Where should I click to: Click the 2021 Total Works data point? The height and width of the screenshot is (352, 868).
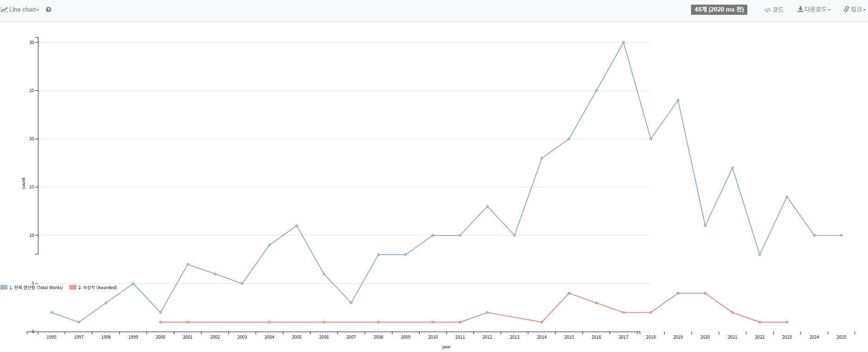tap(733, 168)
